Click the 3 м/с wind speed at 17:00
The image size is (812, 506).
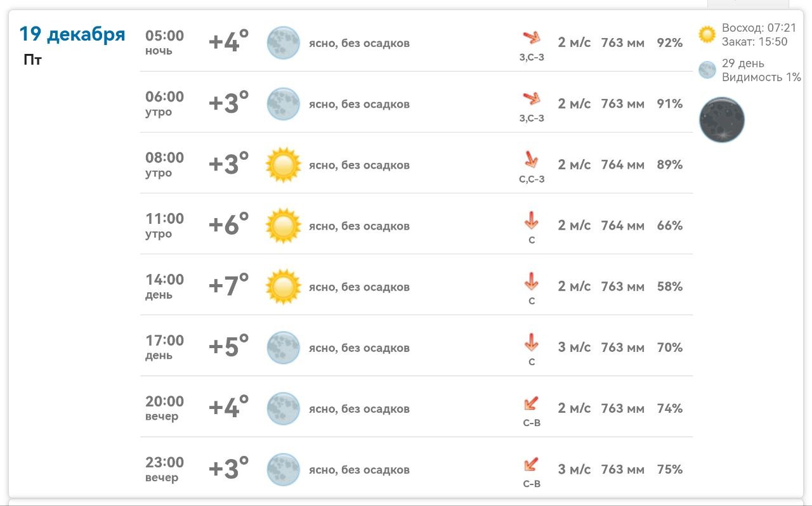(x=574, y=347)
